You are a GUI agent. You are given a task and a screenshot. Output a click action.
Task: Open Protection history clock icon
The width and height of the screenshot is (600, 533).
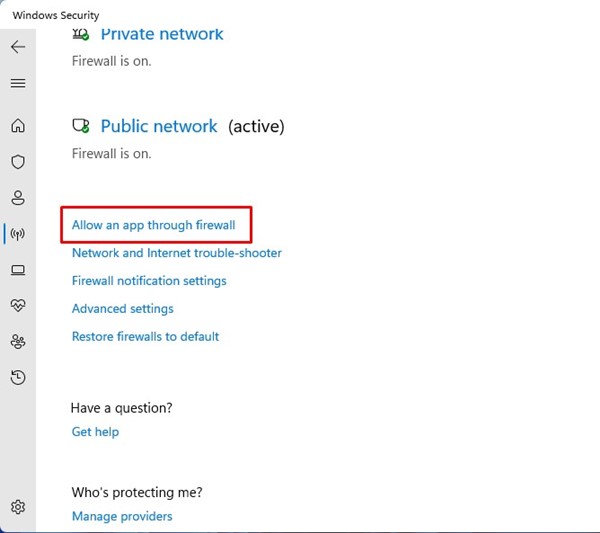18,377
